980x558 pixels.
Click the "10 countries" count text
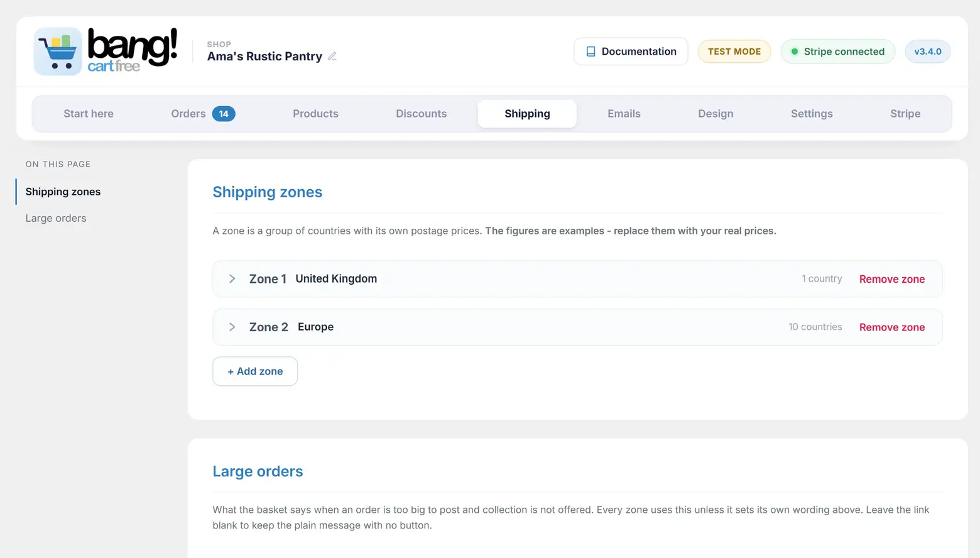pos(815,327)
